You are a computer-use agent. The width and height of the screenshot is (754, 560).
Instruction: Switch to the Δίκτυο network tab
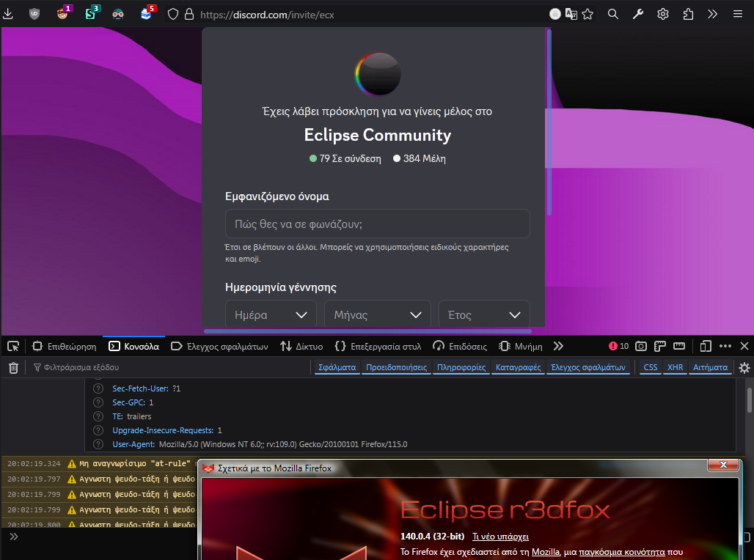coord(301,346)
